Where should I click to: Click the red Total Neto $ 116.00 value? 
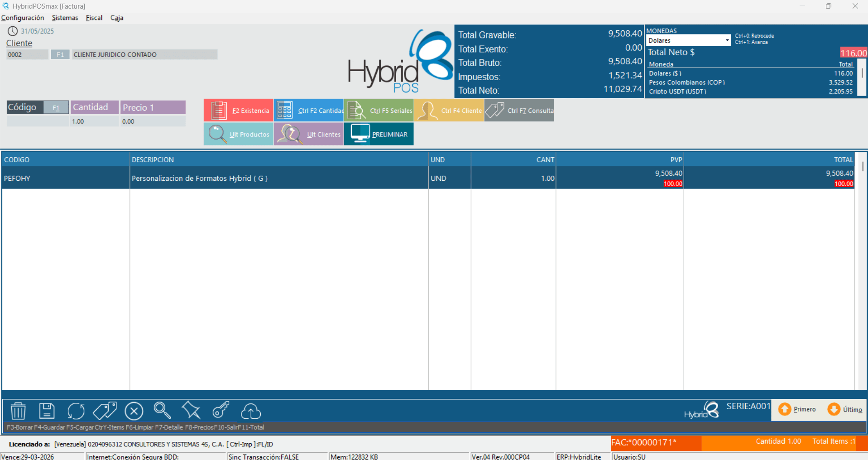[854, 53]
